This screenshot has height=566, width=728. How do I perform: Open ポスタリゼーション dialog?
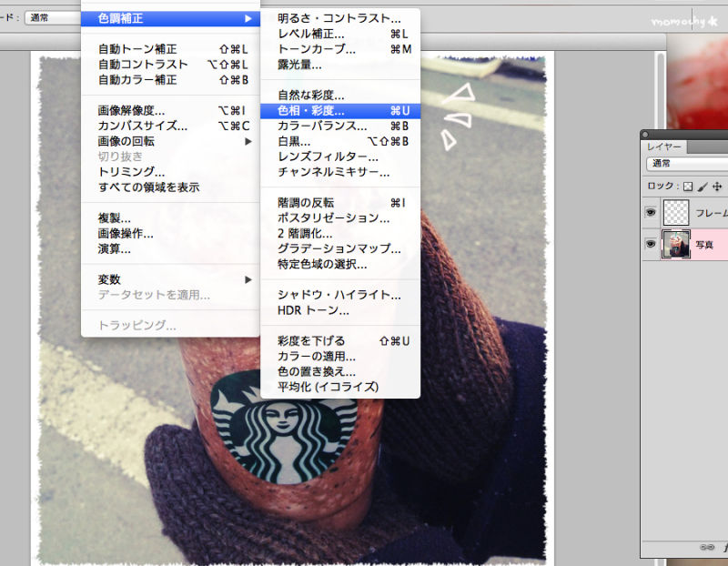(340, 217)
